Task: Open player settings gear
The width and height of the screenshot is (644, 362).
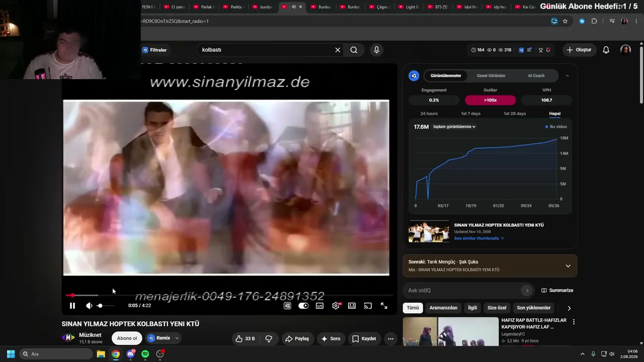Action: click(336, 306)
